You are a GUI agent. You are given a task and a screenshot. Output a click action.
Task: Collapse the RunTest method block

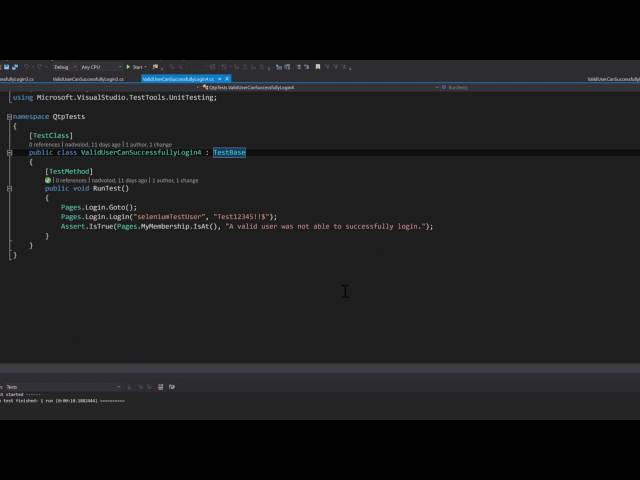tap(9, 189)
